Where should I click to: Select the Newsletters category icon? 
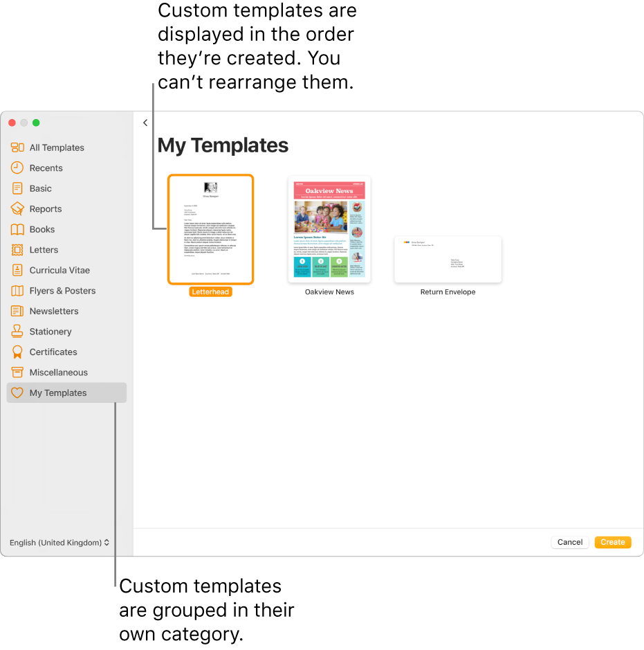coord(18,311)
